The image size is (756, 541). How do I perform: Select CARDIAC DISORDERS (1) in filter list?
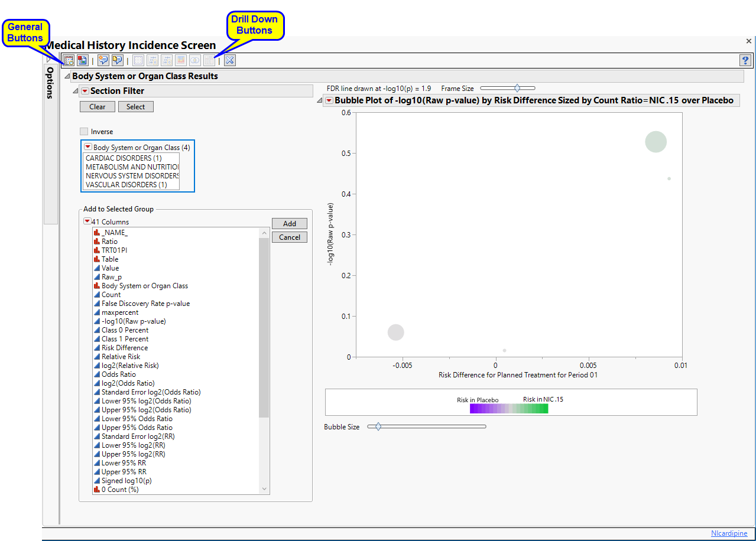[x=131, y=158]
